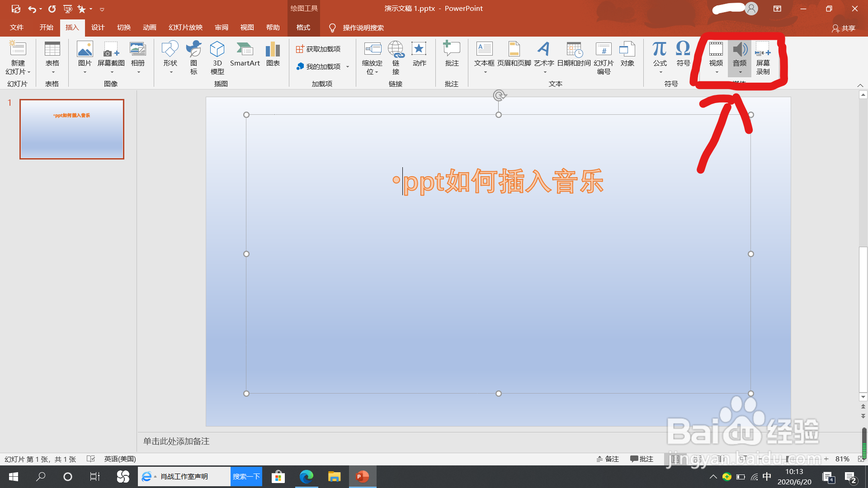Toggle the 备注 notes pane in status bar

608,459
